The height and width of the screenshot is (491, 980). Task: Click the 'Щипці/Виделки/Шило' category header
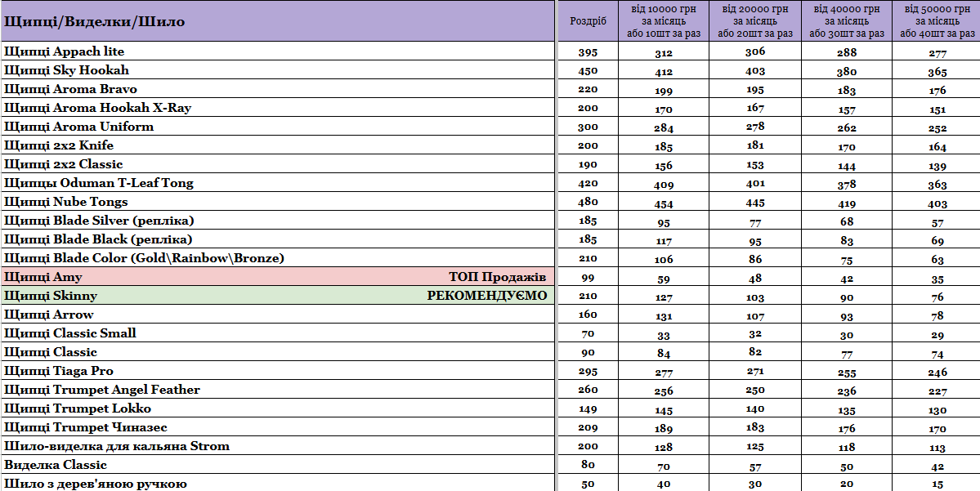(x=95, y=21)
